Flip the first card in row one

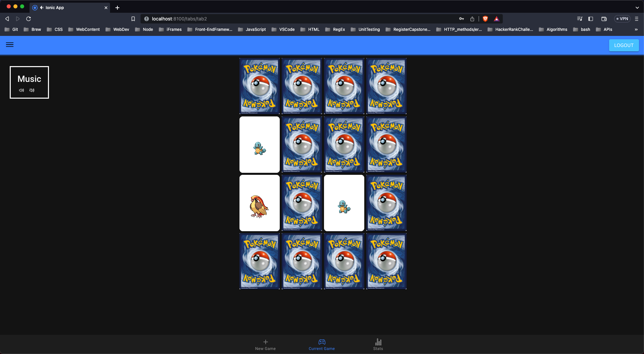click(260, 86)
